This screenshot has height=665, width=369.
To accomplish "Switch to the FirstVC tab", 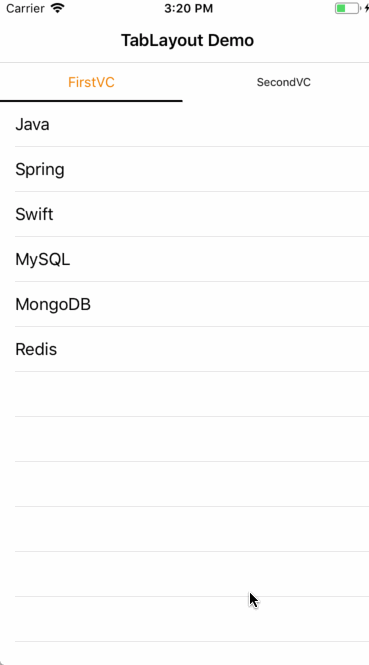I will [x=91, y=82].
